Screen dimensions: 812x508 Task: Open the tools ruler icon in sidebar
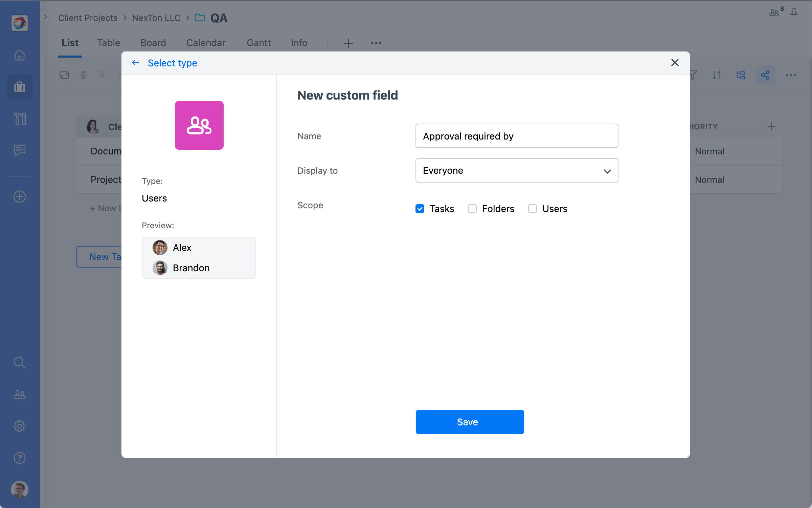click(x=20, y=119)
